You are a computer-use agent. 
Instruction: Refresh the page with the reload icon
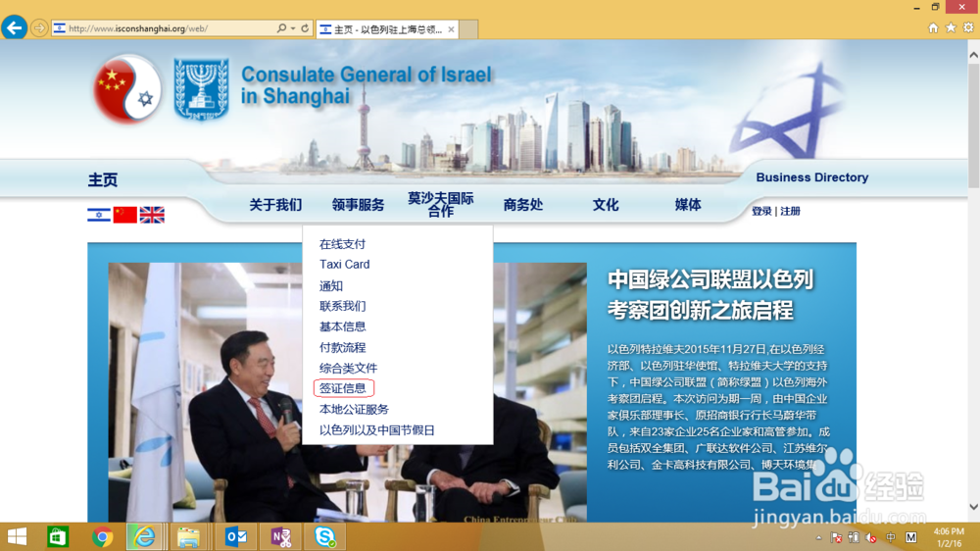[305, 28]
